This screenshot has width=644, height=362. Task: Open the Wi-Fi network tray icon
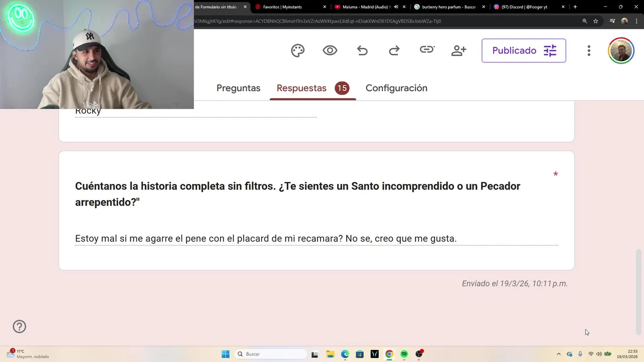pos(591,354)
